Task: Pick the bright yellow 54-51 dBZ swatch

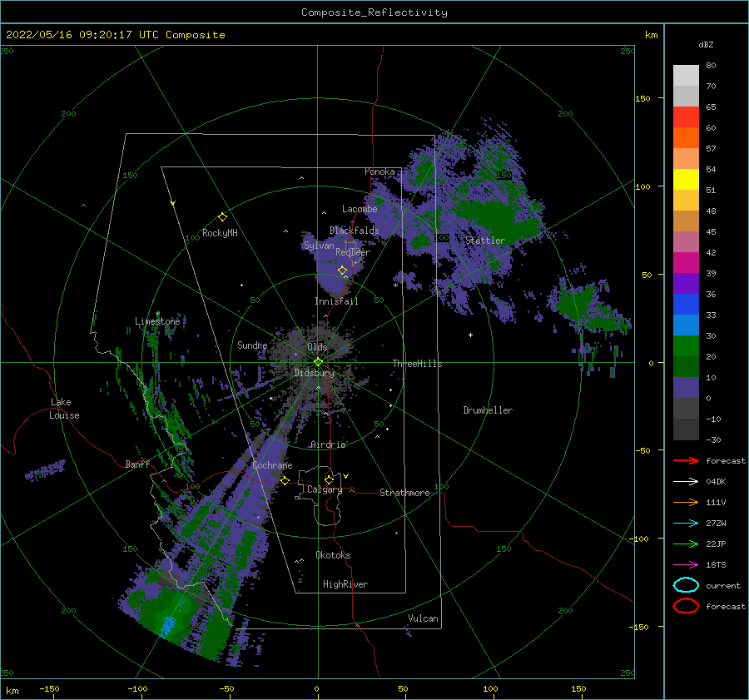Action: pyautogui.click(x=686, y=180)
